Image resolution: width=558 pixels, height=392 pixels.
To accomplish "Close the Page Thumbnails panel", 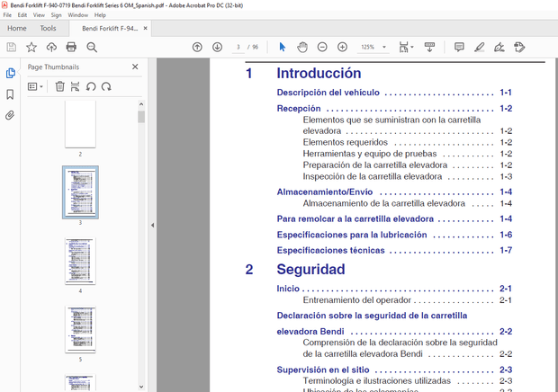I will point(135,67).
